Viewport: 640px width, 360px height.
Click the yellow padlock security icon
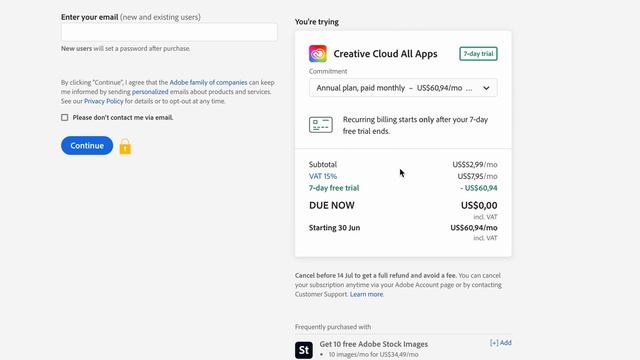coord(125,147)
